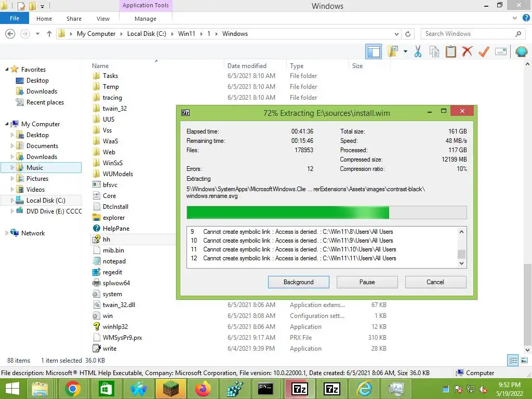Click the Up one level arrow

pos(49,34)
